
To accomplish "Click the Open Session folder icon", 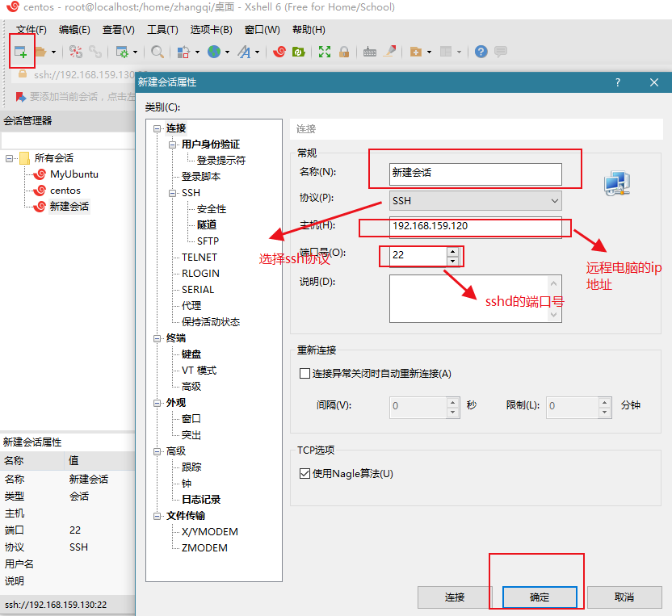I will [40, 52].
